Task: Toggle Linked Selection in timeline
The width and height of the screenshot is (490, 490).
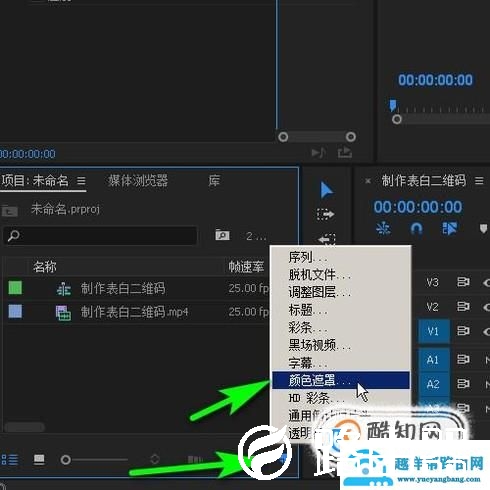Action: click(449, 229)
